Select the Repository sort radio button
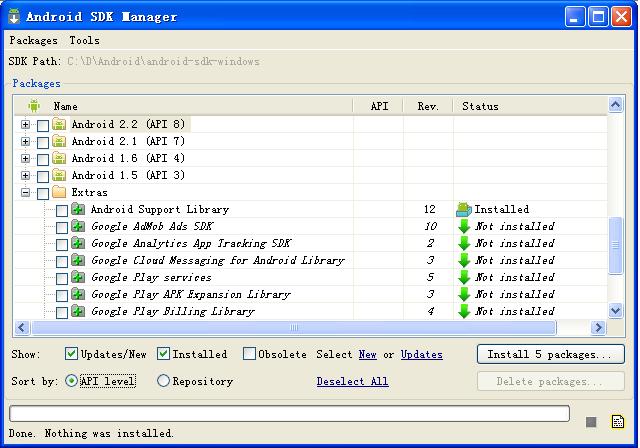Viewport: 640px width, 448px height. [163, 381]
